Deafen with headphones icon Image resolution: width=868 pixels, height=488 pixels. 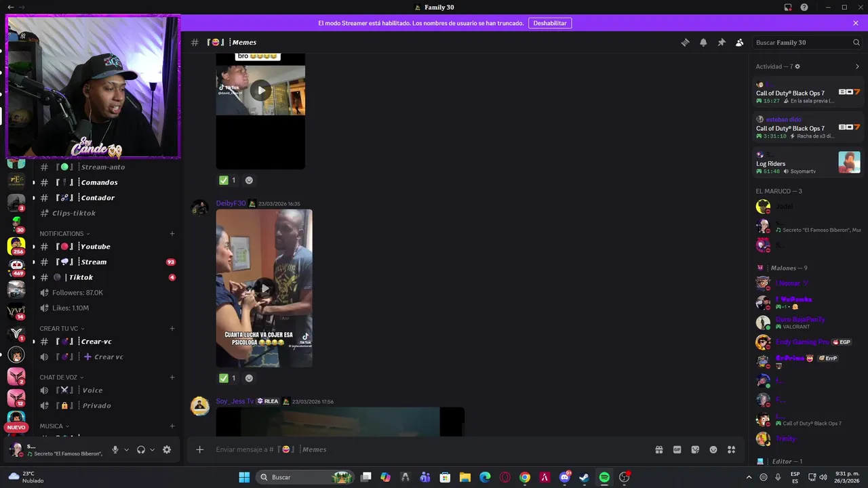(x=141, y=449)
